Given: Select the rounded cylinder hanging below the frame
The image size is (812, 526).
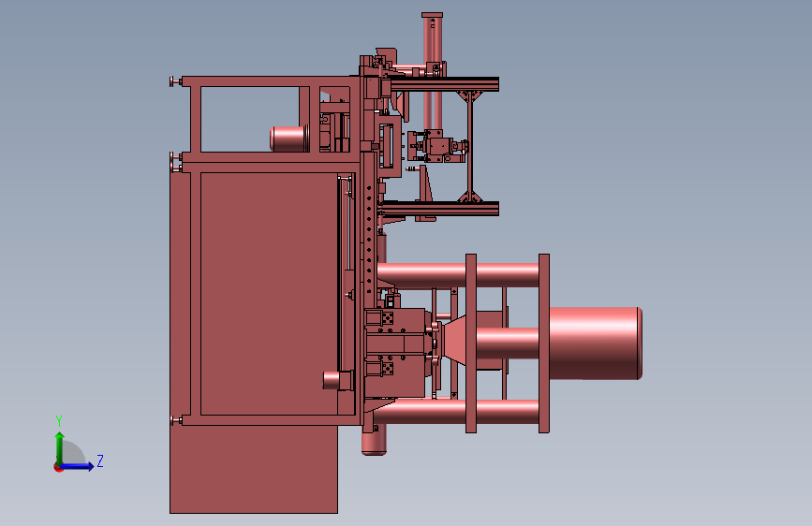Looking at the screenshot, I should [374, 441].
